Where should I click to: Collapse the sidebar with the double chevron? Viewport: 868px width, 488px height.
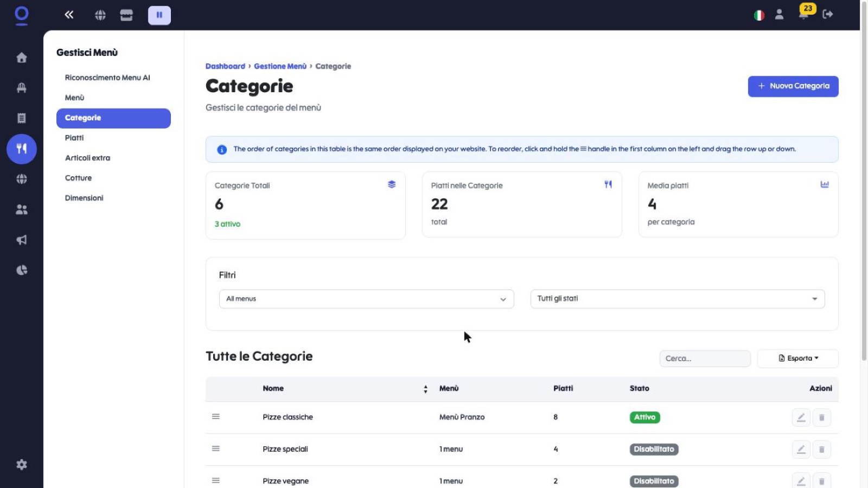click(69, 15)
